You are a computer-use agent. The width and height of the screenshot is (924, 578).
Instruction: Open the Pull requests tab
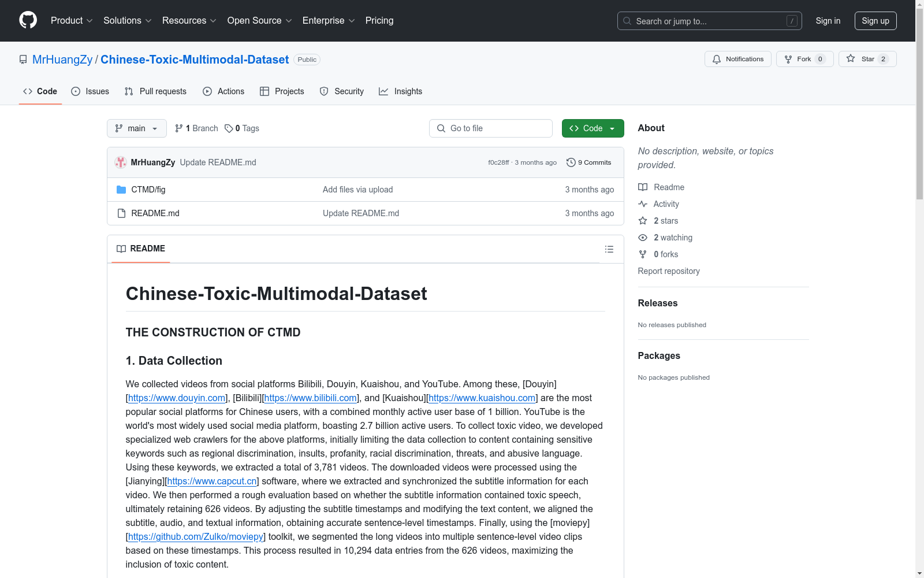(155, 91)
